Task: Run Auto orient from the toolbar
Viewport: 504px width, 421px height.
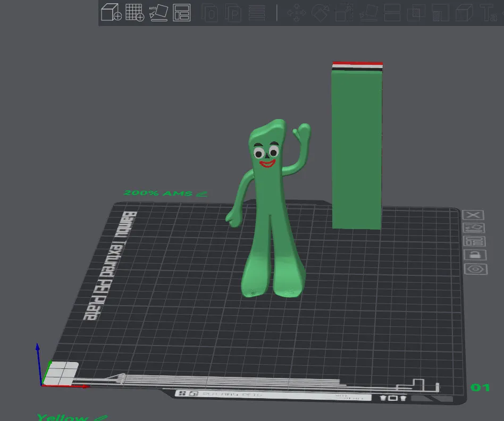Action: click(158, 13)
